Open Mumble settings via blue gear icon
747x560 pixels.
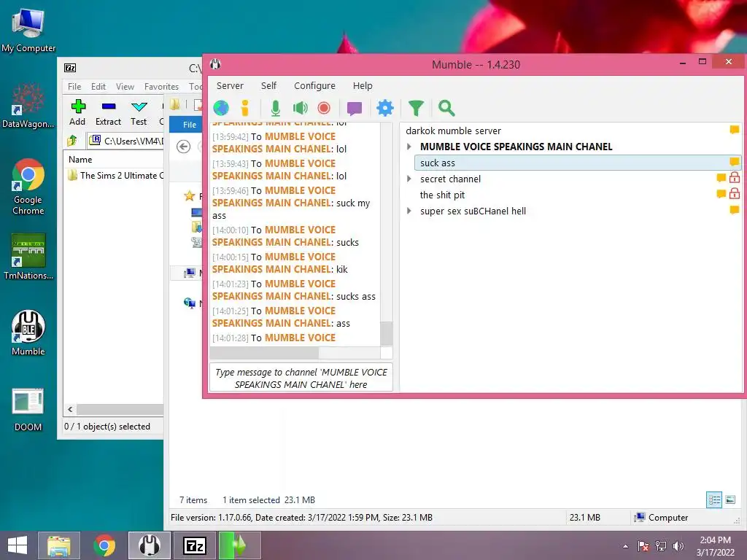tap(385, 108)
